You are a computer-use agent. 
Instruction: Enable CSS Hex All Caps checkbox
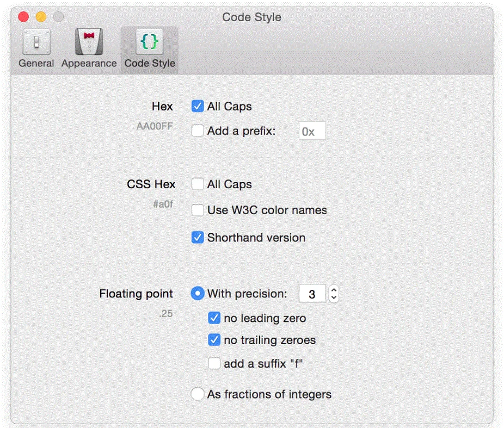tap(198, 184)
